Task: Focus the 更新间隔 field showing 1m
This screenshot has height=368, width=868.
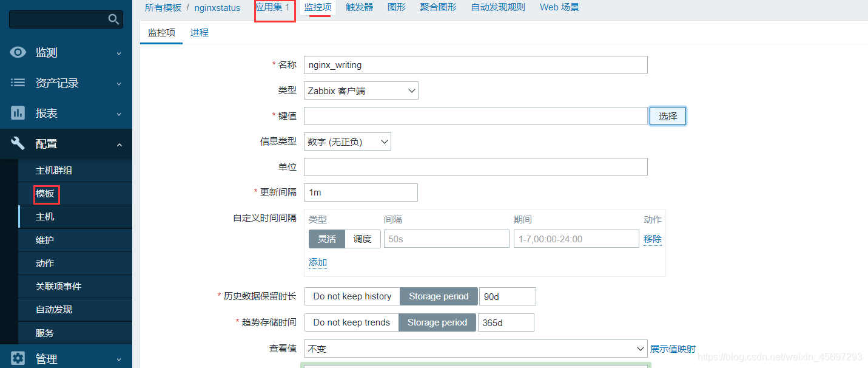Action: coord(361,193)
